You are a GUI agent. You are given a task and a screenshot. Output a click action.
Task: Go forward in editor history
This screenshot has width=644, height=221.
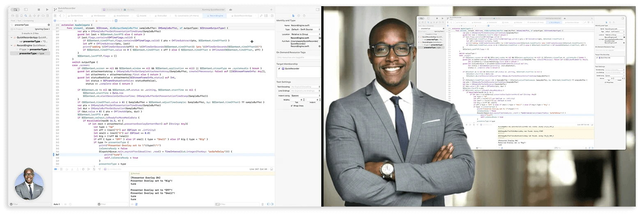coord(64,16)
